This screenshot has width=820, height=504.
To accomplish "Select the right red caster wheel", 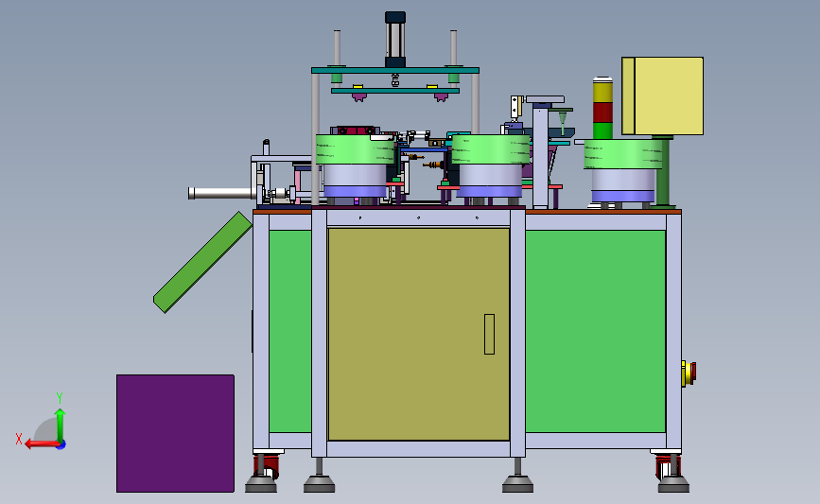I will click(666, 466).
